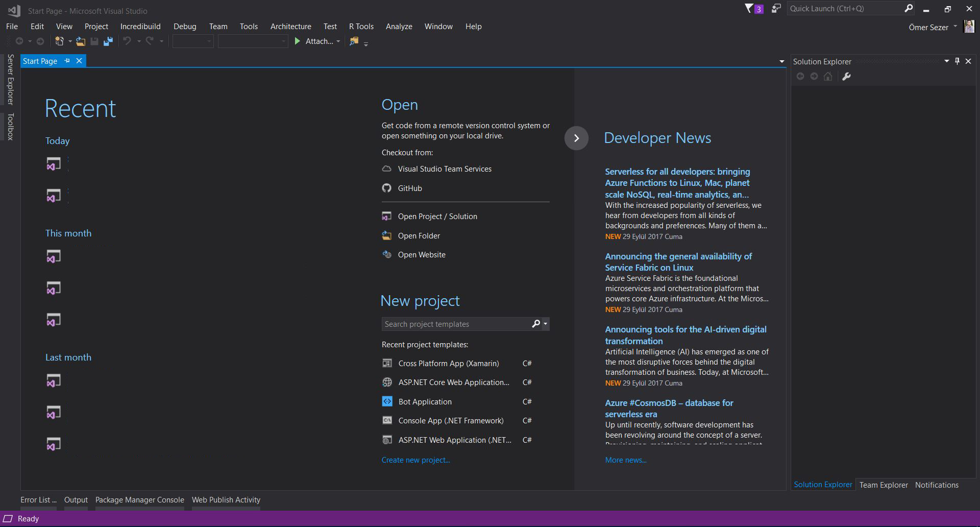Click the Redo toolbar icon

point(150,41)
